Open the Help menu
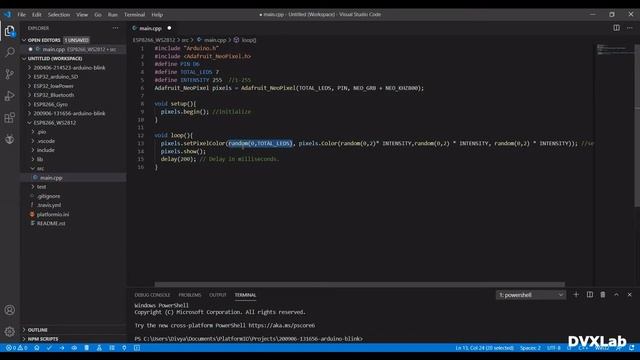The image size is (640, 360). [x=157, y=14]
